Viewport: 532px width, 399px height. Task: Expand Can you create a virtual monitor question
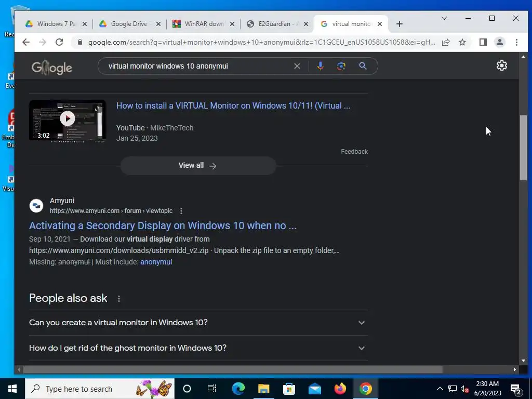(198, 322)
